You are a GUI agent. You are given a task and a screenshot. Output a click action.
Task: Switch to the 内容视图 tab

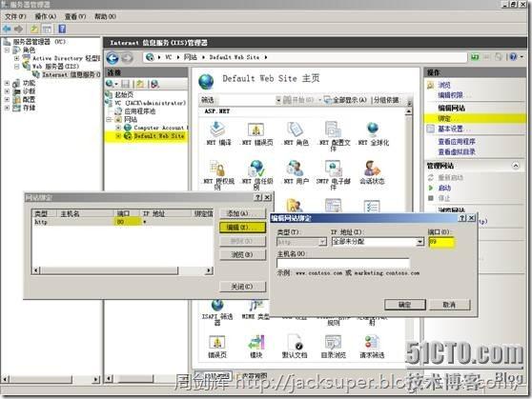[252, 375]
